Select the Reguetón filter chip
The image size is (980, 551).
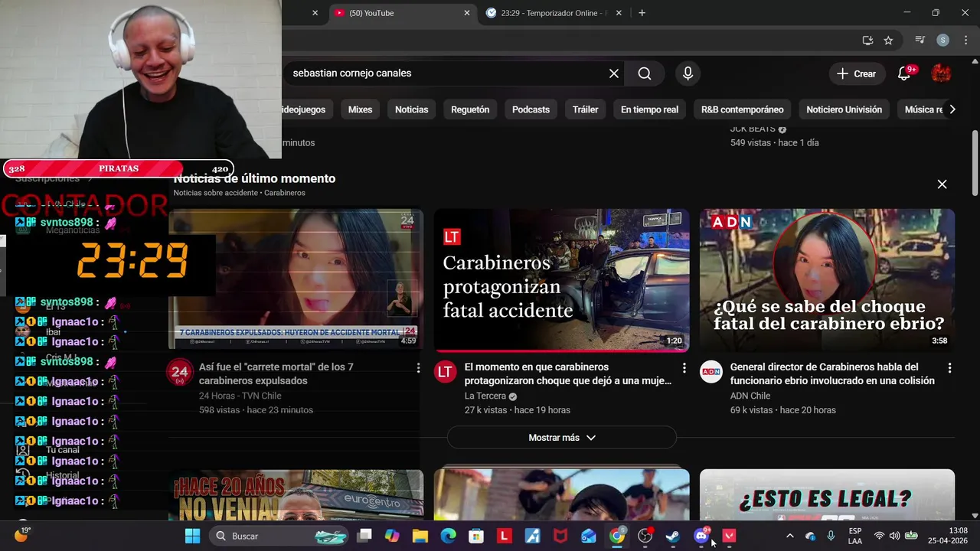point(470,109)
